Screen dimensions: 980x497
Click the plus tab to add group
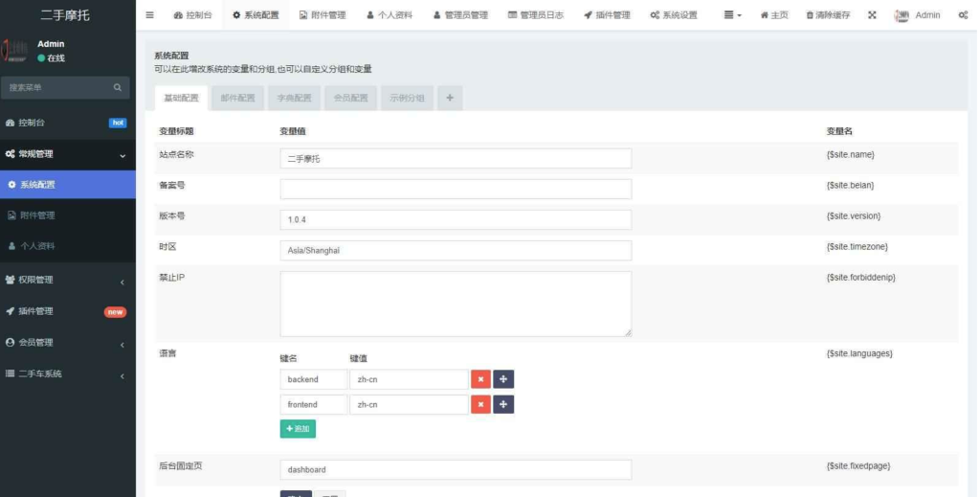coord(450,98)
